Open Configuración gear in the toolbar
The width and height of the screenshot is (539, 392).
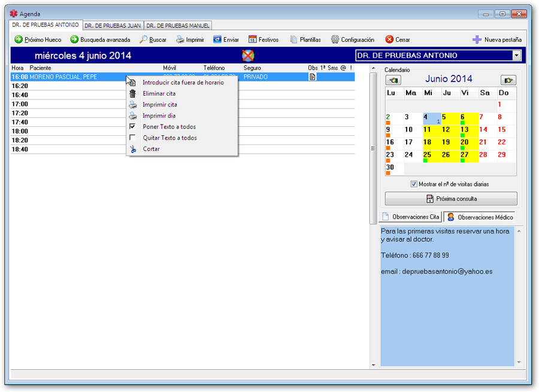[x=335, y=39]
